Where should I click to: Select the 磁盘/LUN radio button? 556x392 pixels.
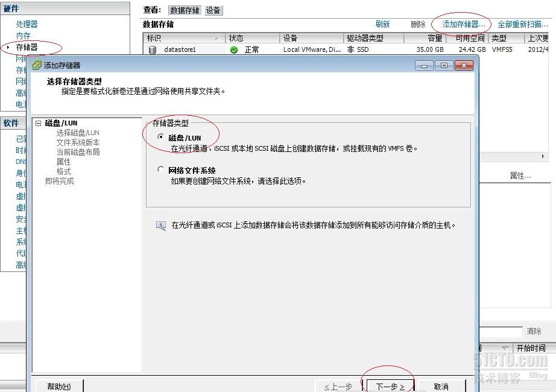pyautogui.click(x=160, y=136)
